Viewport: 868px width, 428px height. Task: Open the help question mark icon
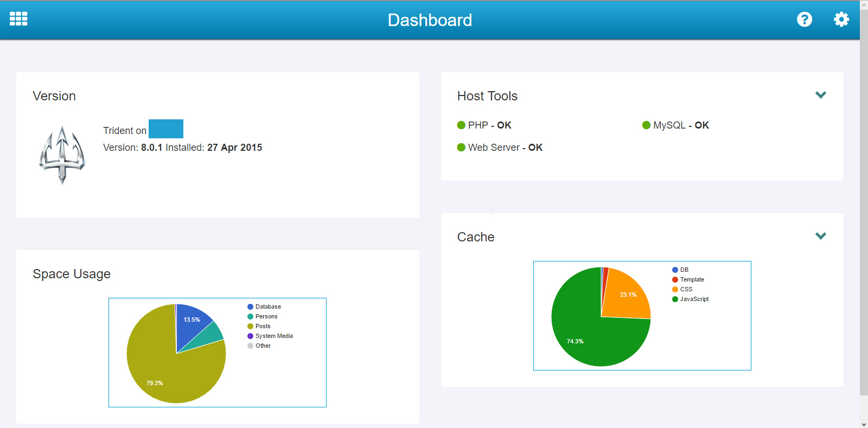[804, 20]
